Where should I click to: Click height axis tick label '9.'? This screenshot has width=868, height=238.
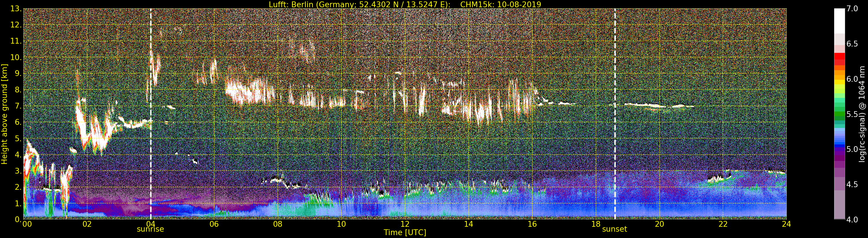pyautogui.click(x=18, y=74)
